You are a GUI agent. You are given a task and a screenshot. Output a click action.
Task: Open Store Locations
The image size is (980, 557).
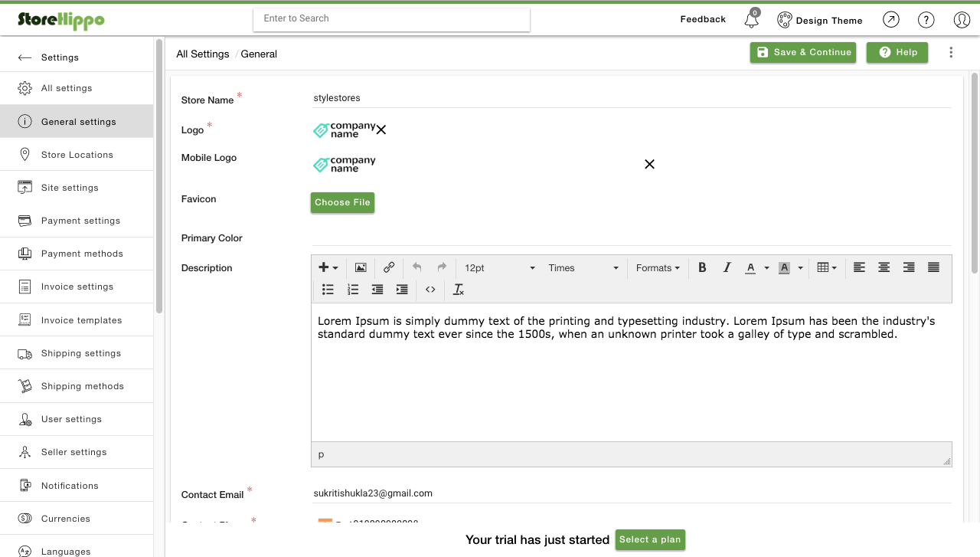(x=77, y=154)
